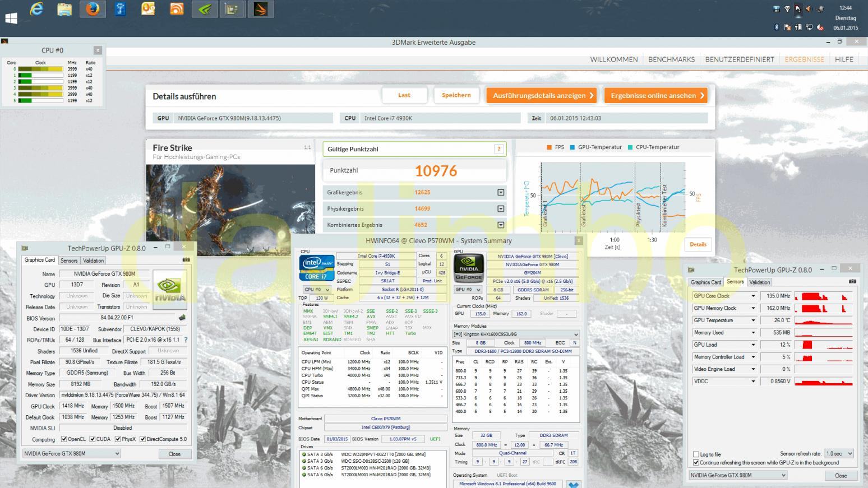Click the wired network tray icon
This screenshot has height=488, width=868.
click(x=809, y=27)
